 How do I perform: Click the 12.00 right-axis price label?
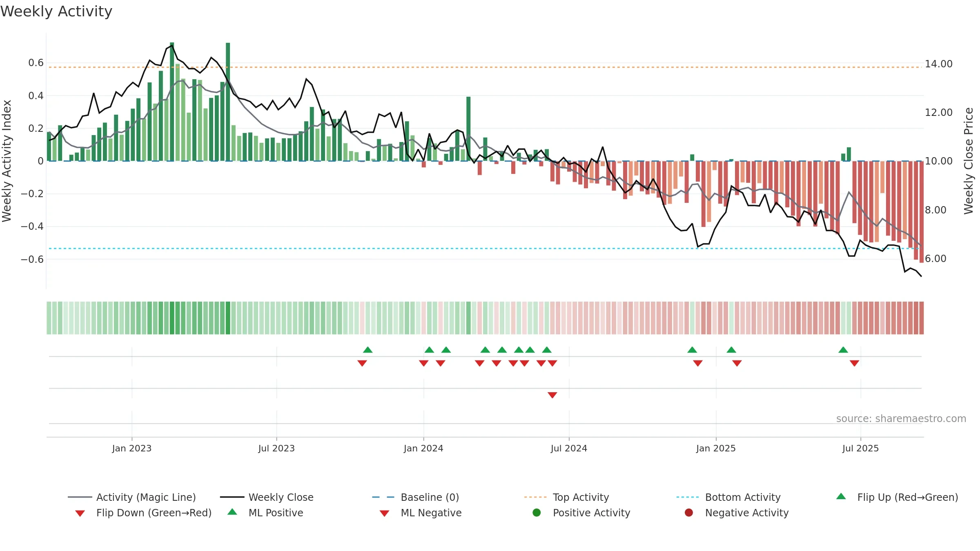(938, 112)
